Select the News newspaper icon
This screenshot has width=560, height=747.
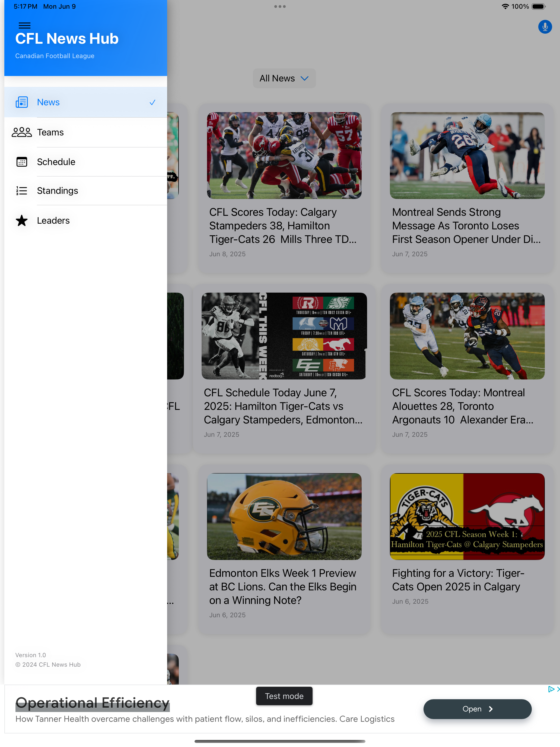coord(22,102)
